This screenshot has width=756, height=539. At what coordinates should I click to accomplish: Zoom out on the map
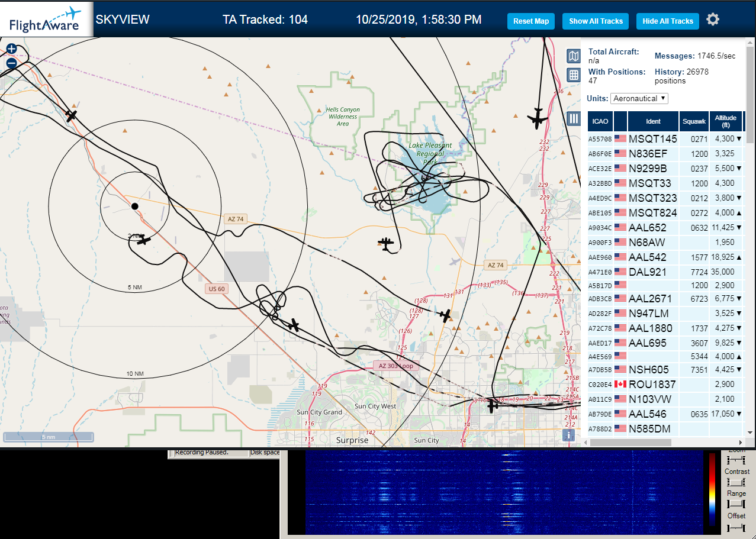[x=11, y=63]
